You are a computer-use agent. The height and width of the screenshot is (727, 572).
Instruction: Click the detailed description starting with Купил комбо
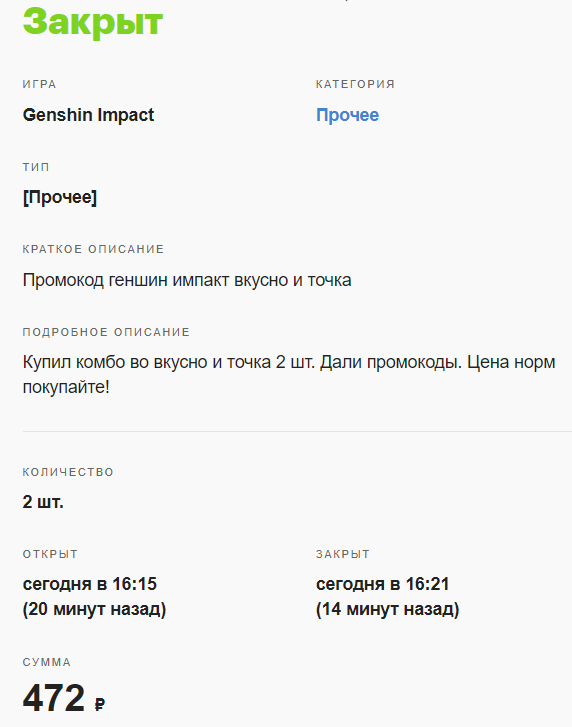(289, 374)
